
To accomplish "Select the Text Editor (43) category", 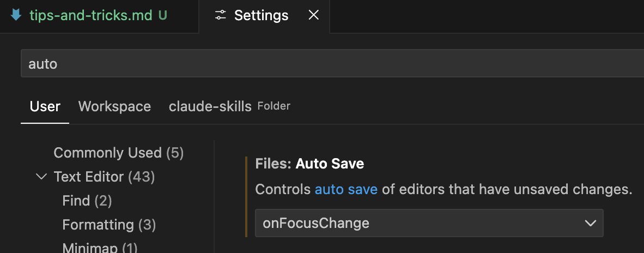I will tap(104, 177).
